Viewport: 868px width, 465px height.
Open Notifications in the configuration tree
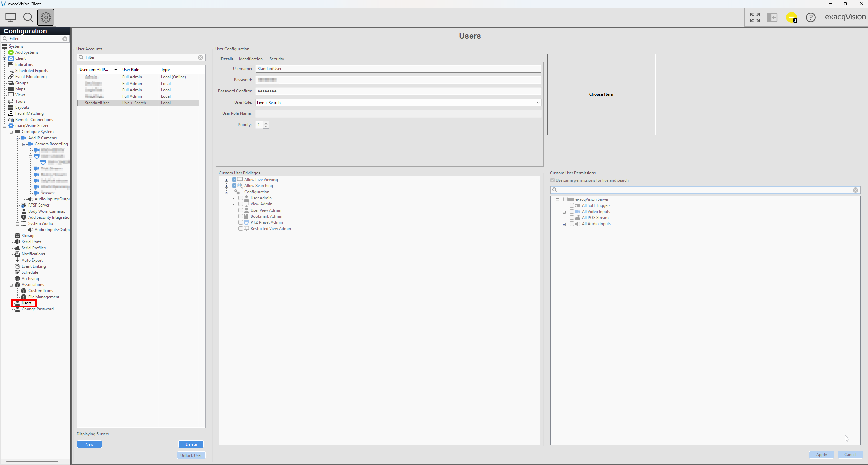pos(33,254)
